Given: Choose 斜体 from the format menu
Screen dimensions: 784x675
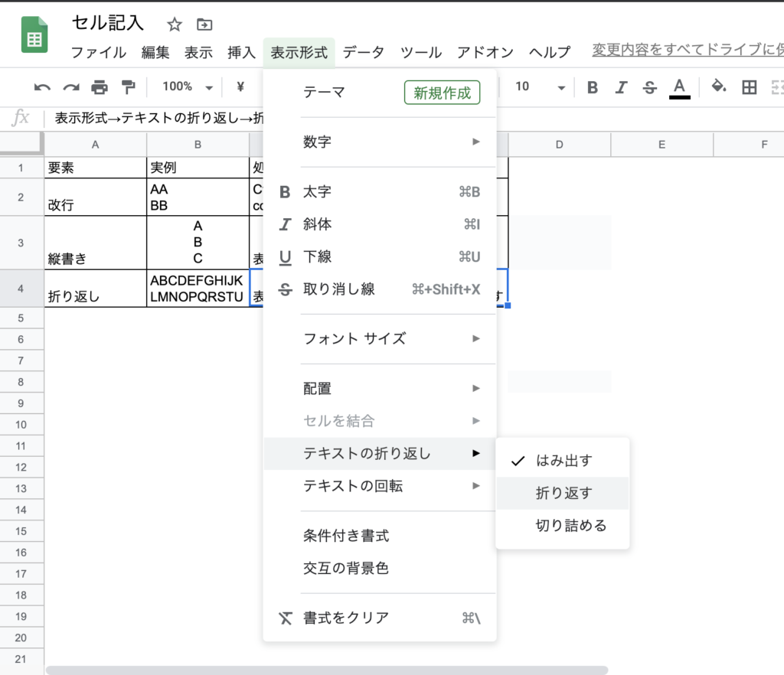Looking at the screenshot, I should (x=380, y=224).
